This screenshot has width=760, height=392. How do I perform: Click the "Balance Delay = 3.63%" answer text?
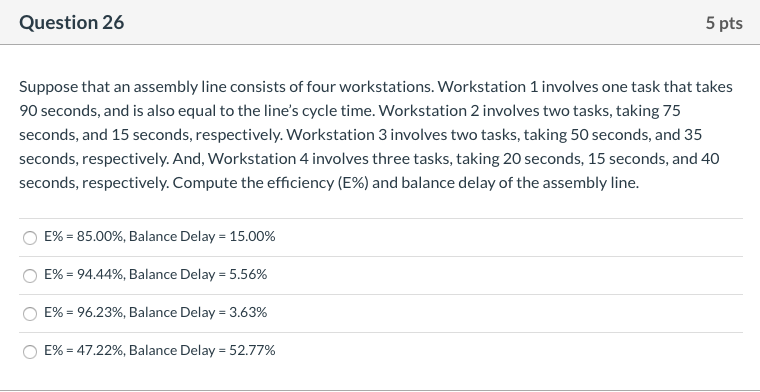pyautogui.click(x=198, y=313)
